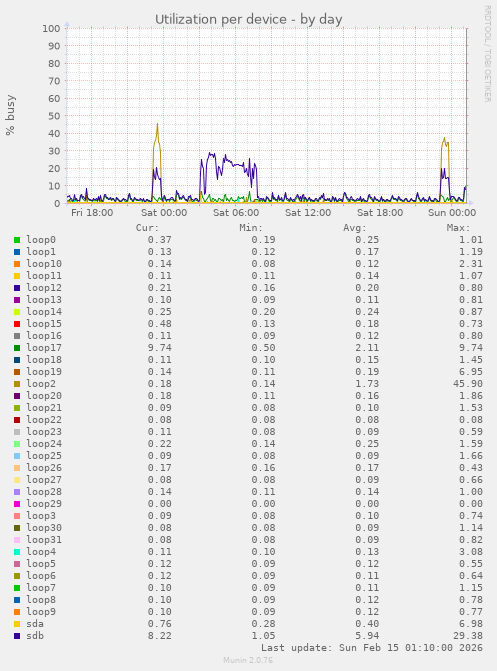Click the 'Fri 18:00' x-axis label
The image size is (497, 671).
(92, 213)
